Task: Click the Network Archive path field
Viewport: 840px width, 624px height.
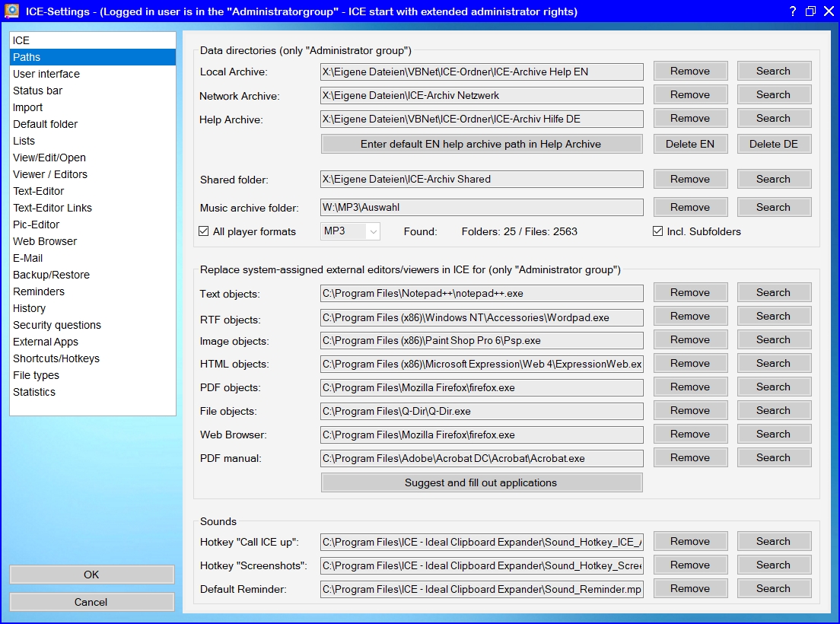Action: (482, 95)
